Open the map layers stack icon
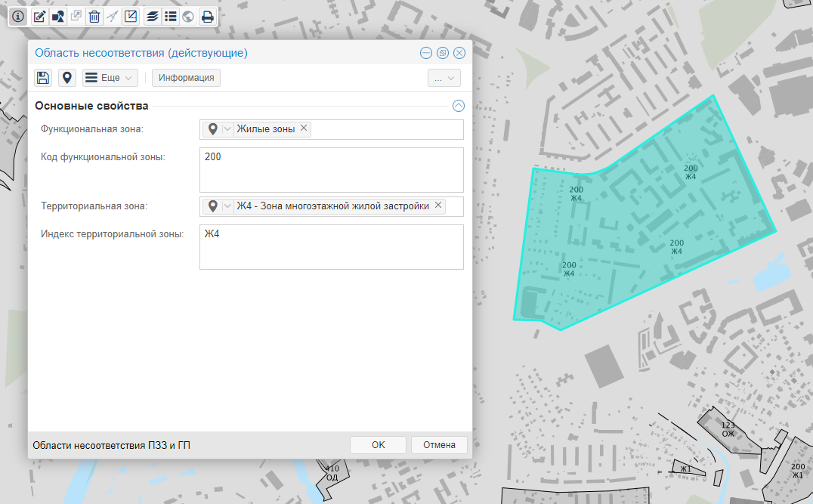The height and width of the screenshot is (504, 813). coord(152,17)
